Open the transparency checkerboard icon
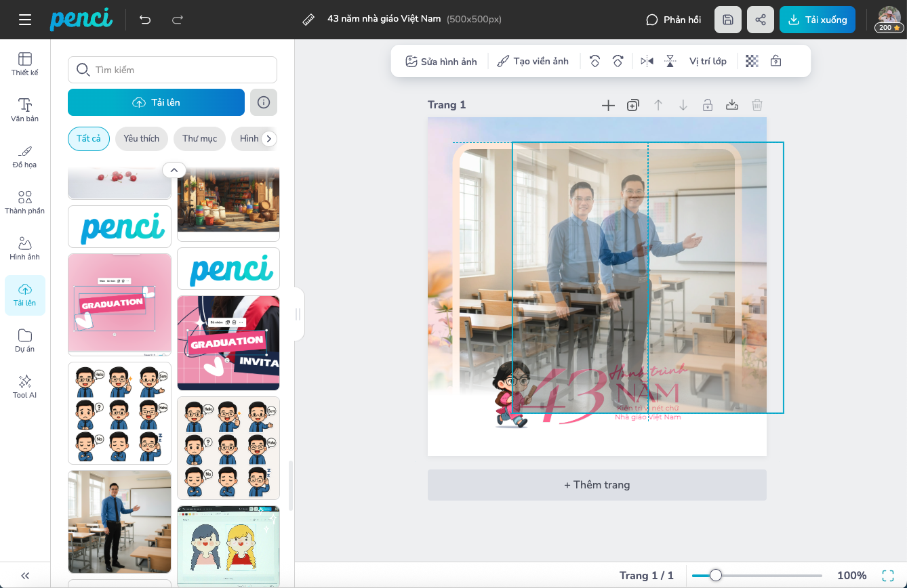This screenshot has width=907, height=588. pos(752,62)
